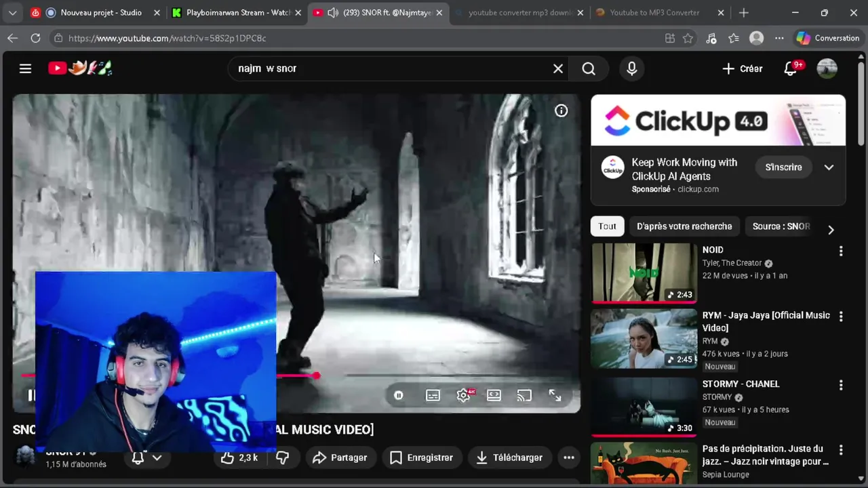This screenshot has height=488, width=868.
Task: Save the video with Enregistrer
Action: pos(421,457)
